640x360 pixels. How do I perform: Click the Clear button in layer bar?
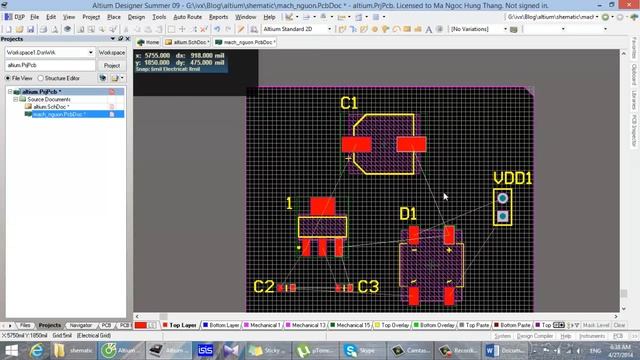[x=619, y=325]
